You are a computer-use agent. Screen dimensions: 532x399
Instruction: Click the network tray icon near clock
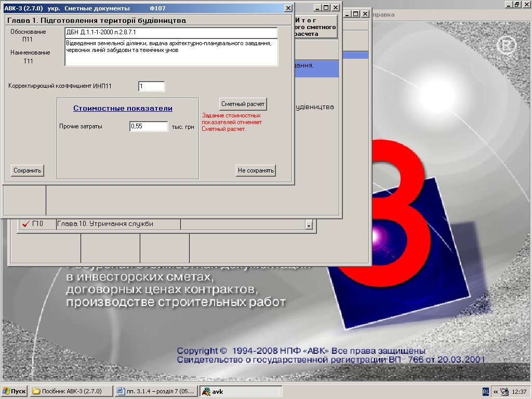[x=505, y=392]
